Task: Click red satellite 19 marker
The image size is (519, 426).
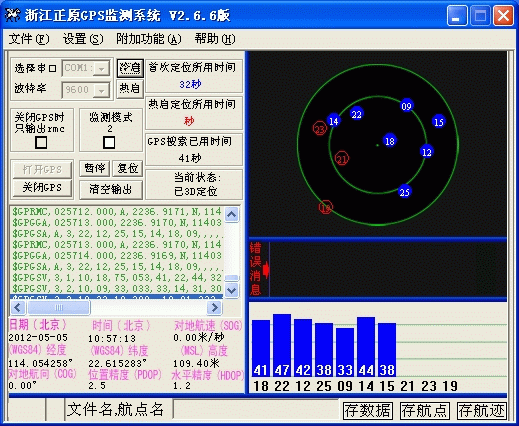Action: point(326,207)
